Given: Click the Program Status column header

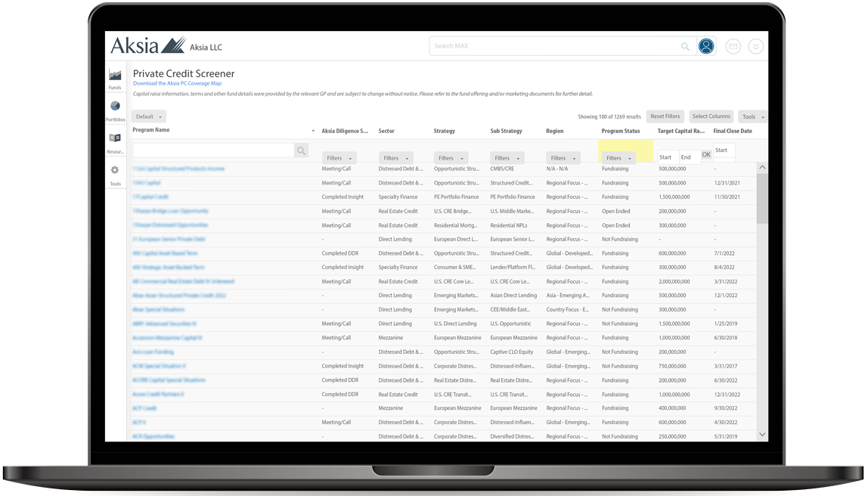Looking at the screenshot, I should (x=621, y=132).
